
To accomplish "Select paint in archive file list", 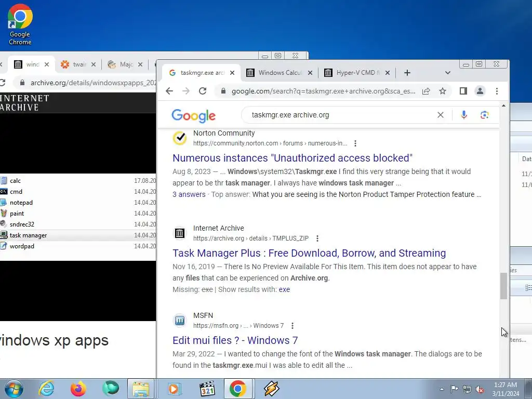I will pyautogui.click(x=17, y=214).
